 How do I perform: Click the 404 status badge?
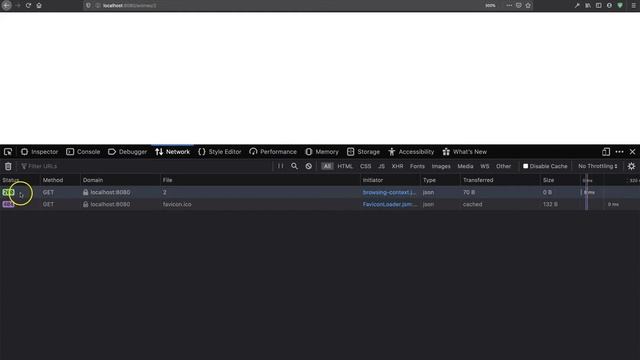pyautogui.click(x=8, y=204)
